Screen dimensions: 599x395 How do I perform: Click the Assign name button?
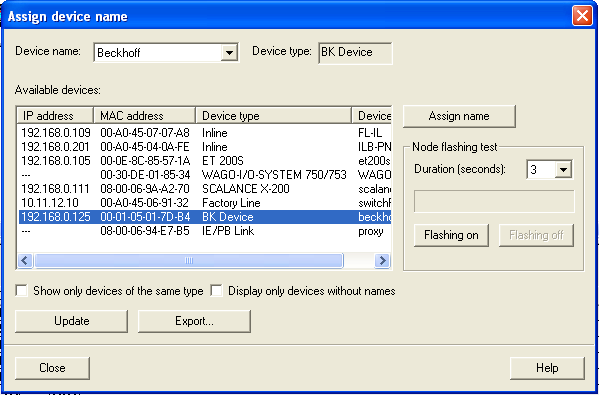(x=459, y=116)
